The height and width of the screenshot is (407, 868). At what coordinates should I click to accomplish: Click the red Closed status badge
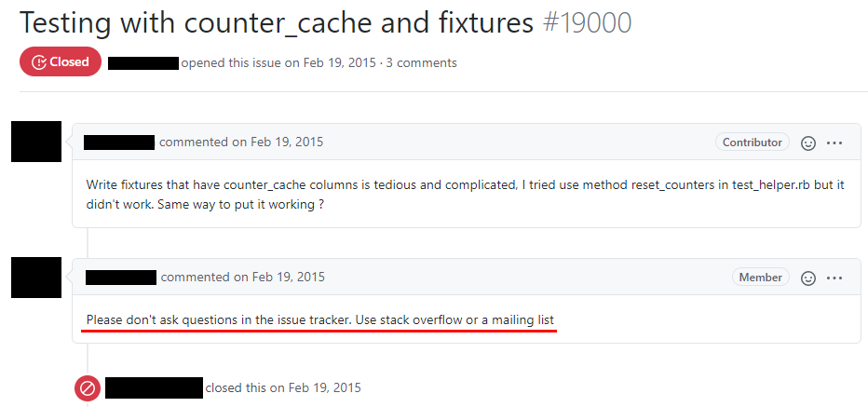tap(61, 62)
